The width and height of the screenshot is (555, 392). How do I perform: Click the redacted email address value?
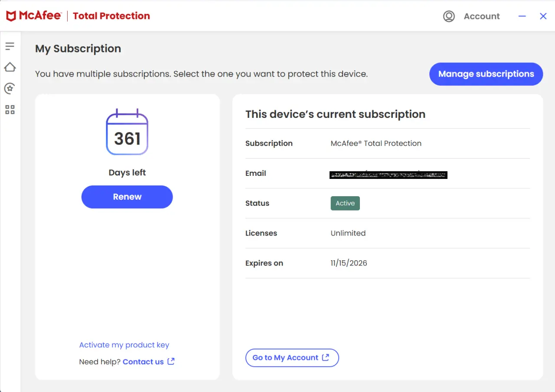tap(388, 175)
